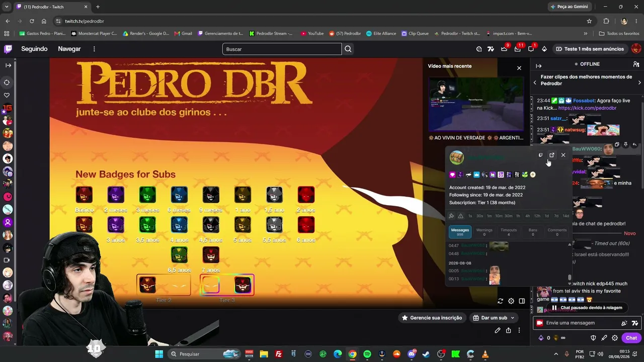The height and width of the screenshot is (362, 644).
Task: Close the Vídeo mais recente panel
Action: 519,68
